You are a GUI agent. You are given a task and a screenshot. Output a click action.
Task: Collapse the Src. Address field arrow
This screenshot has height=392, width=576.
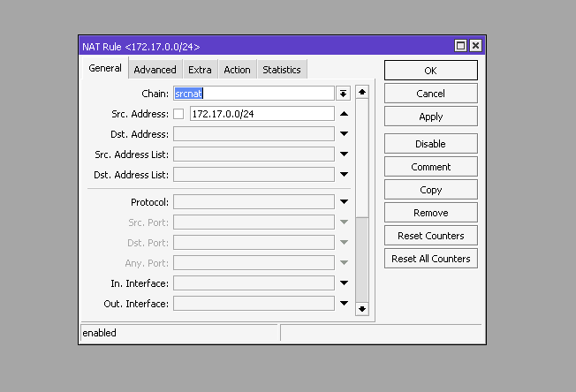(x=344, y=114)
